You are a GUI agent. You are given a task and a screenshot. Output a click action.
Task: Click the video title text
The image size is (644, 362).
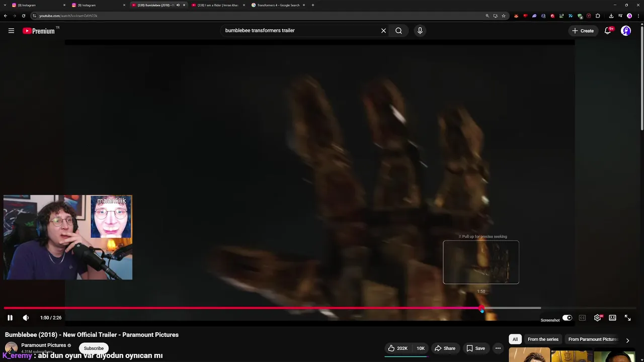click(x=92, y=335)
